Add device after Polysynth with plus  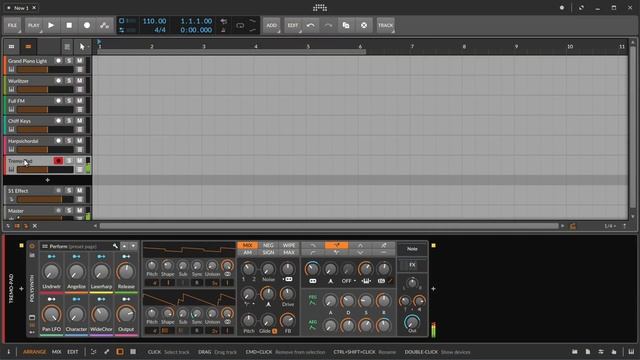[x=433, y=289]
